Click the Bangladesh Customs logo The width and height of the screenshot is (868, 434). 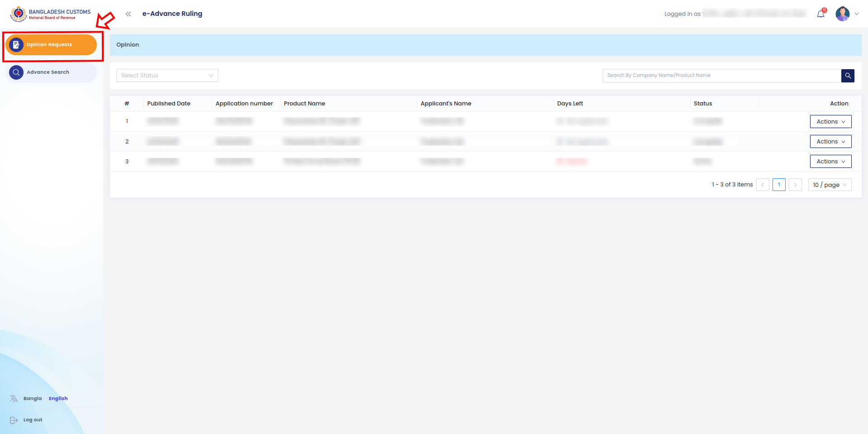(x=50, y=14)
